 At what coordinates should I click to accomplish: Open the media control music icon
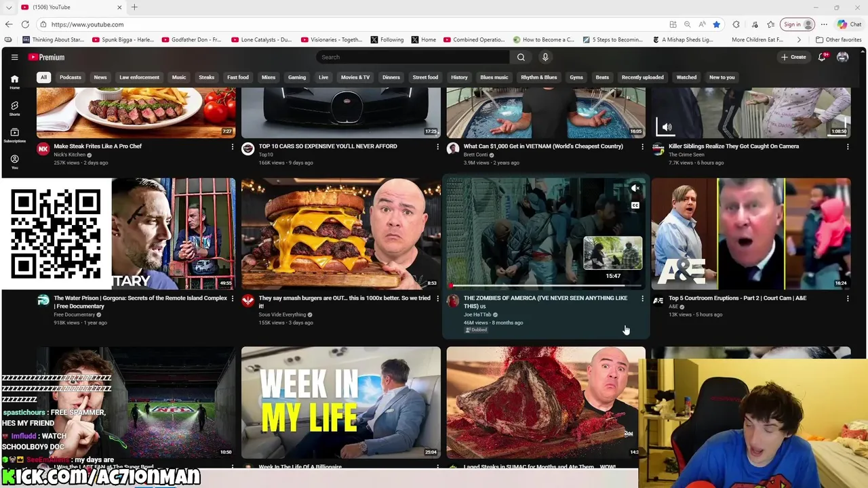[755, 24]
